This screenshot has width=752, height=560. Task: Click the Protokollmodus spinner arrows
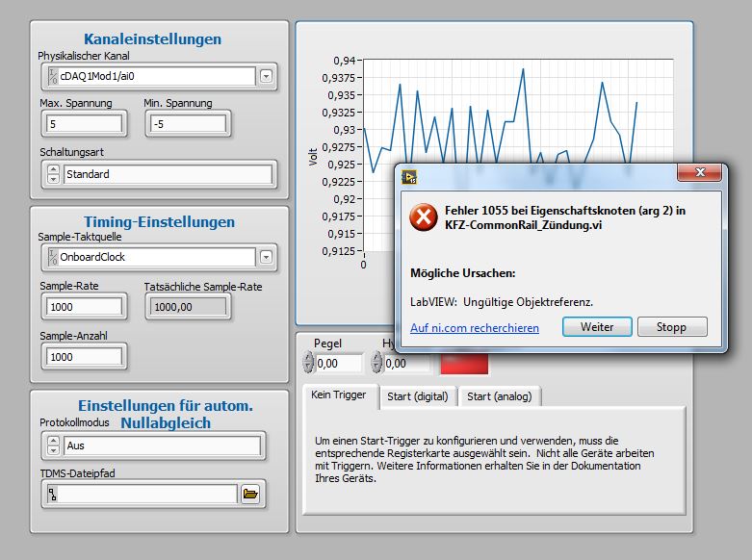(53, 445)
